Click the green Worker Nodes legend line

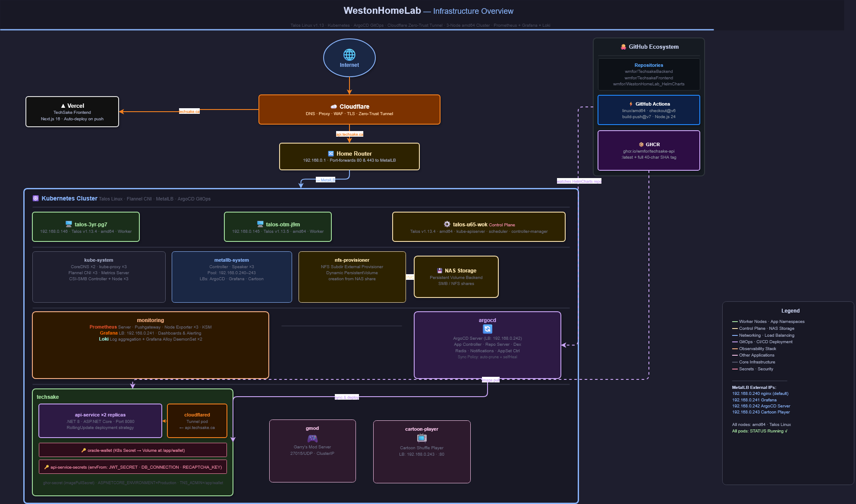[735, 322]
